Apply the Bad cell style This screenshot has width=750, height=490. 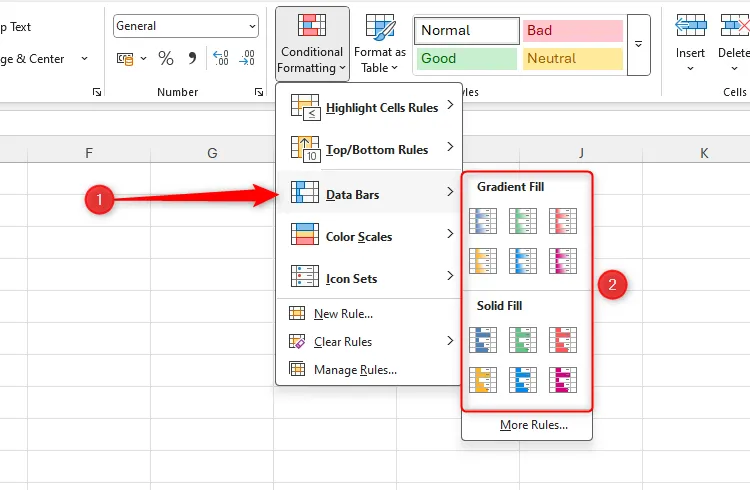pos(573,31)
